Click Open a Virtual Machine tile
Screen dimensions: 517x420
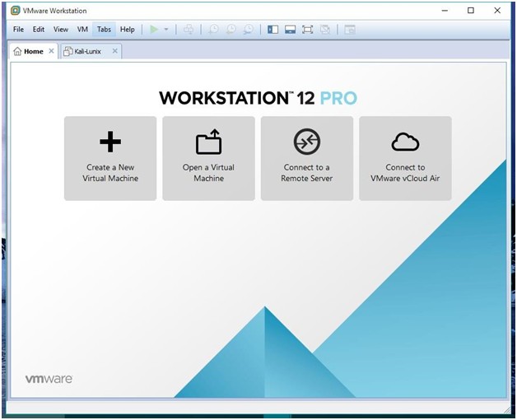(209, 158)
